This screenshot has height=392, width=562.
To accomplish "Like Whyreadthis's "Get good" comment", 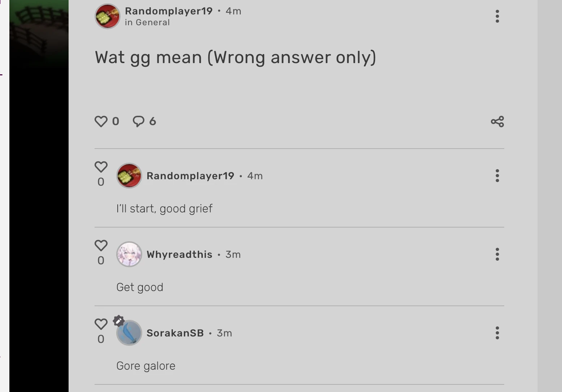I will [x=101, y=246].
